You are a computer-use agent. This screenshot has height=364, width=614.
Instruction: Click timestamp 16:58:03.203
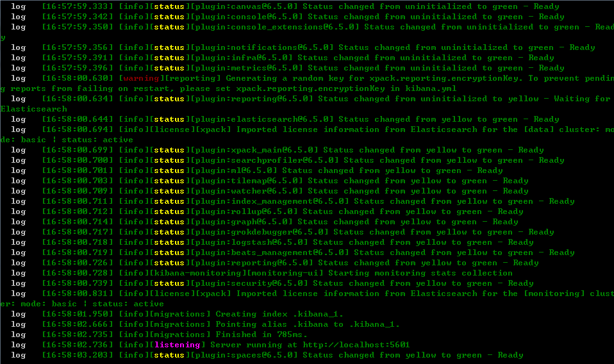tap(78, 355)
